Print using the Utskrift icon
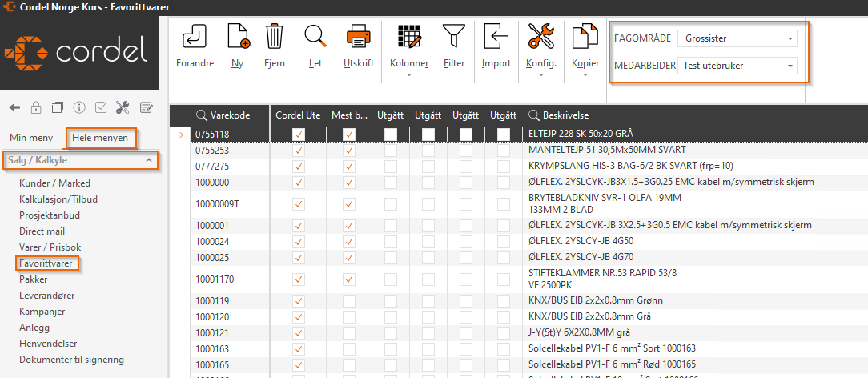The width and height of the screenshot is (868, 378). [x=357, y=37]
